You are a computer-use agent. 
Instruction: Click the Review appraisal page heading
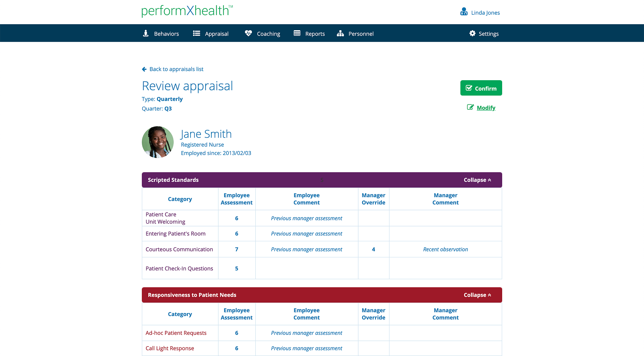[187, 86]
